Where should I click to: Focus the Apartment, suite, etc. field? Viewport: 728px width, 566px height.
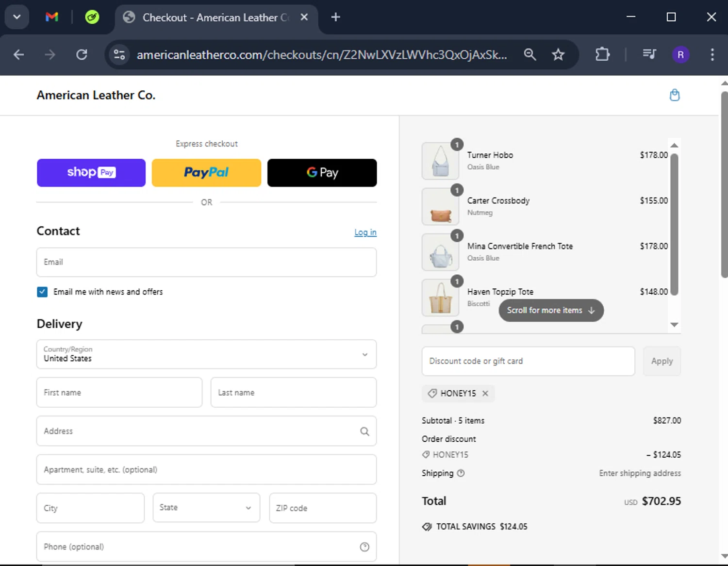[x=206, y=469]
